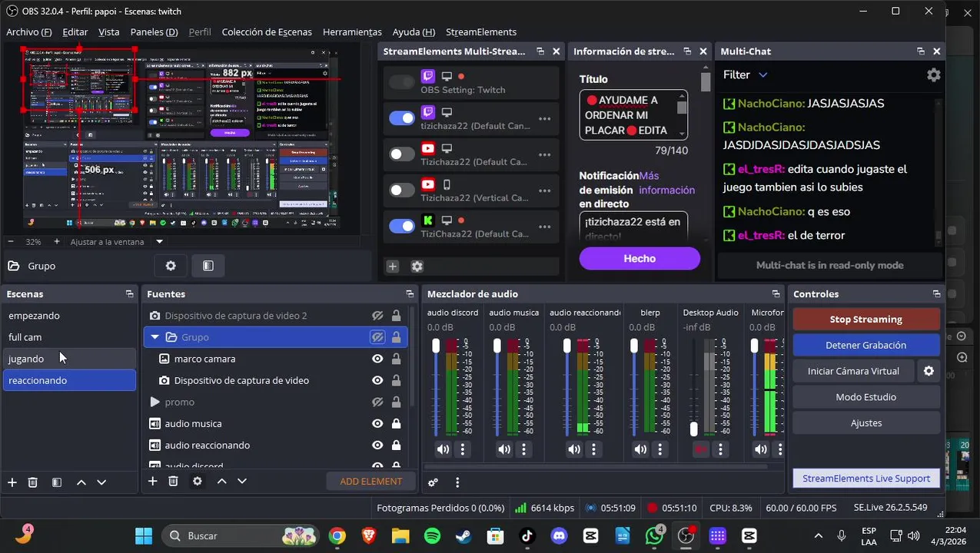Expand the promo group in Fuentes
This screenshot has height=553, width=980.
(x=154, y=402)
